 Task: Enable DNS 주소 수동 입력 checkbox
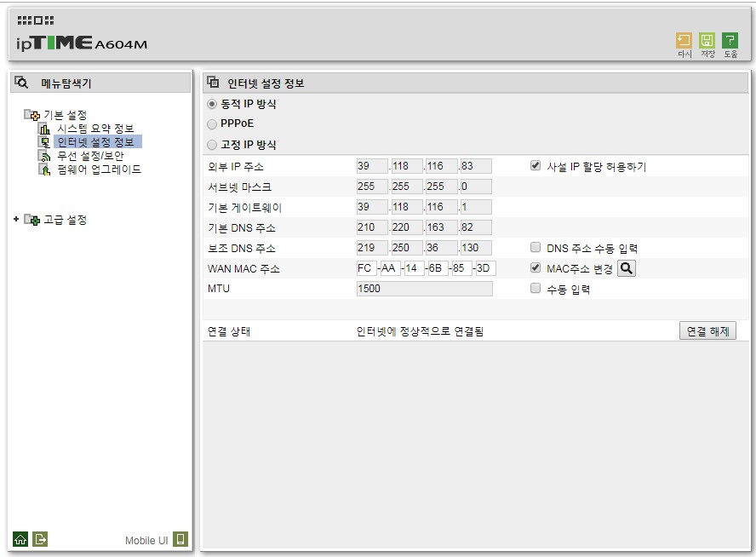[x=535, y=247]
